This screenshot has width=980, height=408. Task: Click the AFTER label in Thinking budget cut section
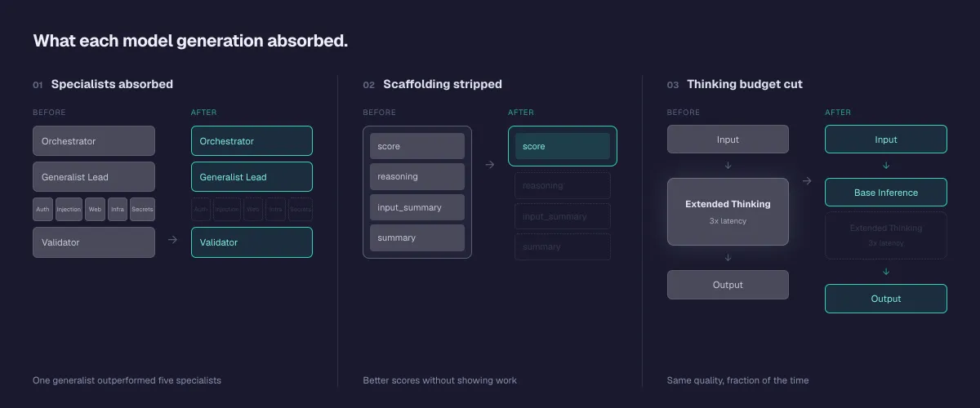click(838, 113)
